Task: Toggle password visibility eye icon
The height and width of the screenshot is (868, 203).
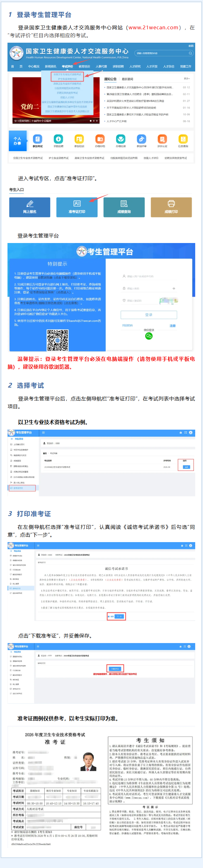Action: coord(174,289)
